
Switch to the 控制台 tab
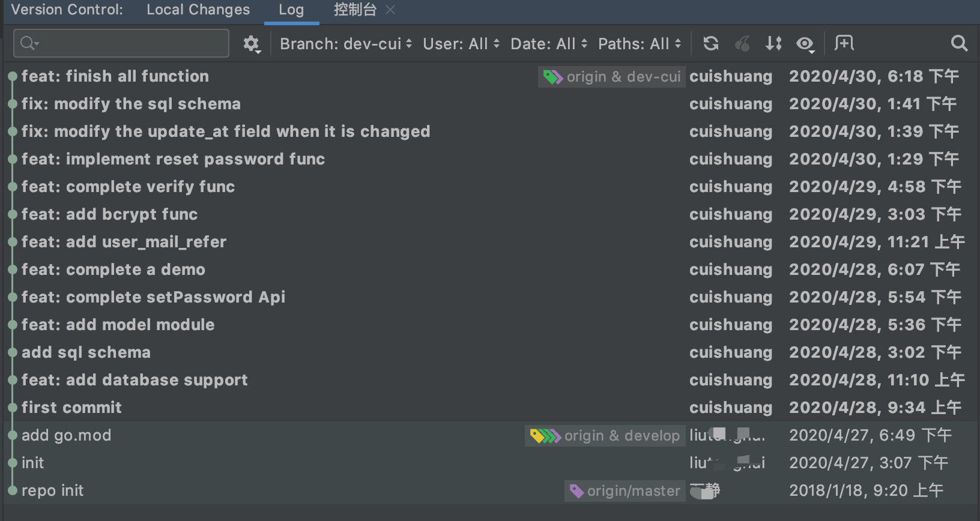(355, 10)
